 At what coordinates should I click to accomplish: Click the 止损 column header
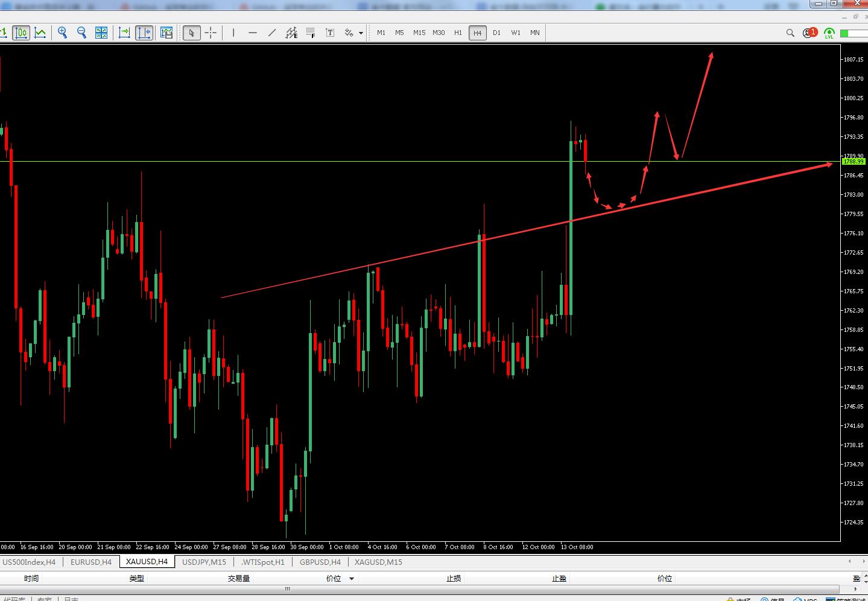coord(454,579)
